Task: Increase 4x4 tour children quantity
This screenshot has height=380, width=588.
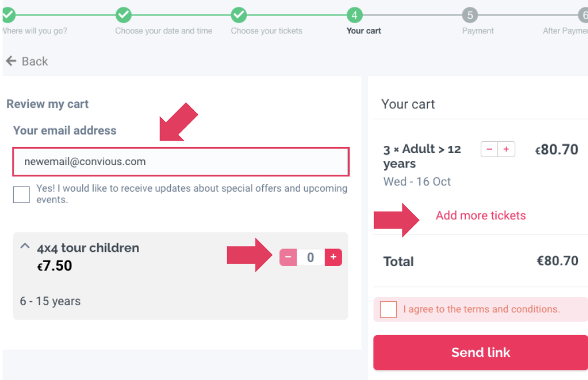Action: (x=333, y=257)
